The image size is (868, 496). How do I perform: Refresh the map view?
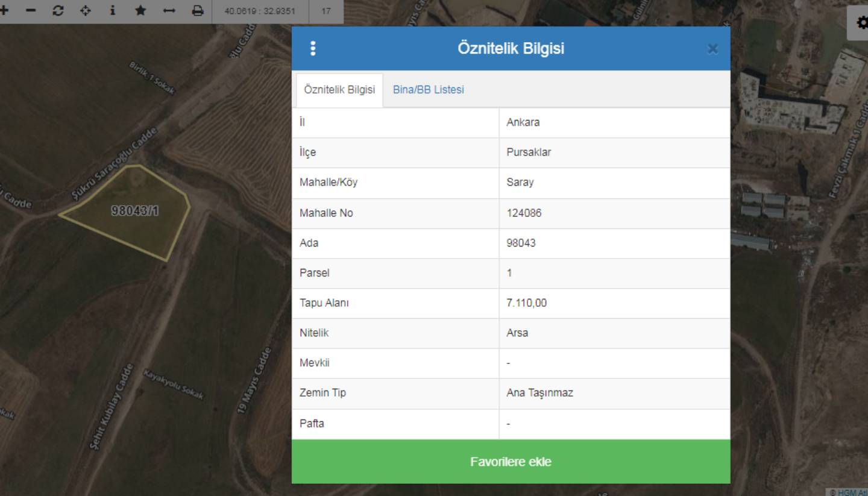coord(58,11)
